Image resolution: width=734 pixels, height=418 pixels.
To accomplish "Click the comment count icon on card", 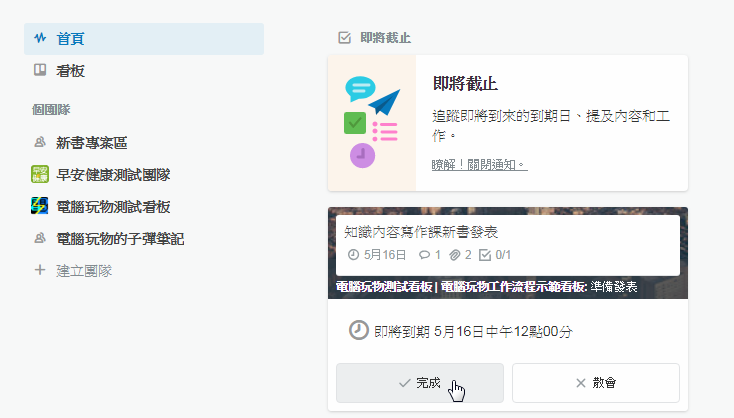I will click(424, 255).
